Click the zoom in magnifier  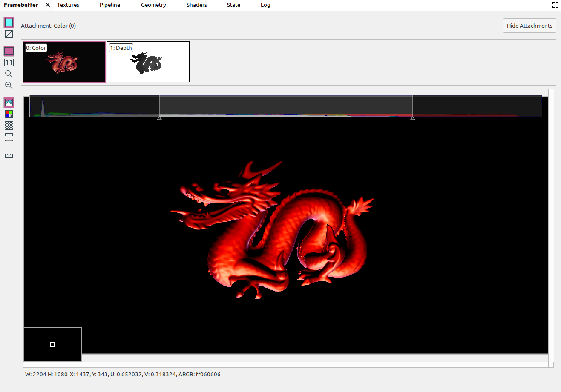(9, 74)
